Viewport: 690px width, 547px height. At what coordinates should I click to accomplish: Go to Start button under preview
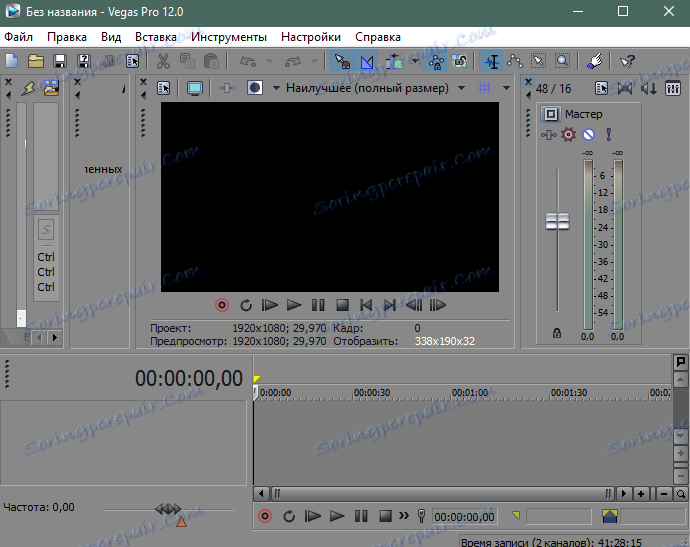366,305
